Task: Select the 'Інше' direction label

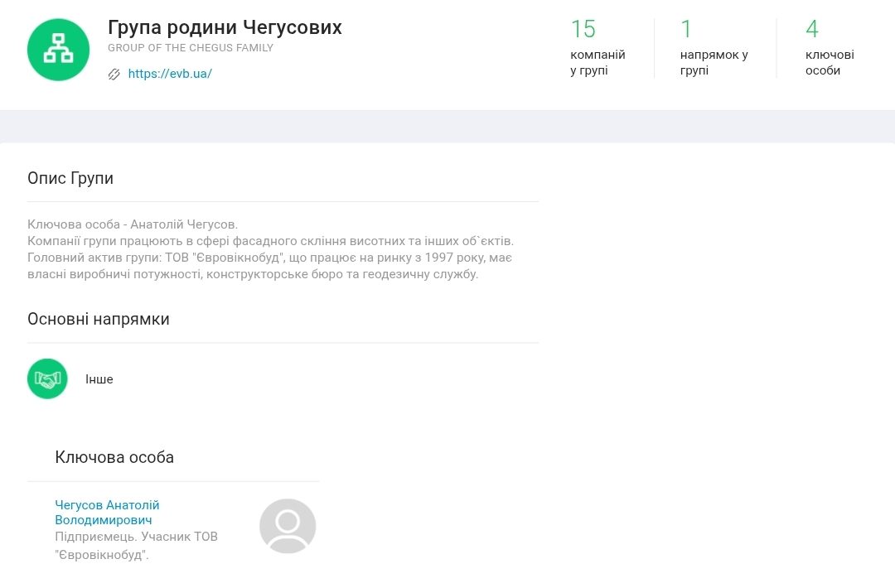Action: pos(99,379)
